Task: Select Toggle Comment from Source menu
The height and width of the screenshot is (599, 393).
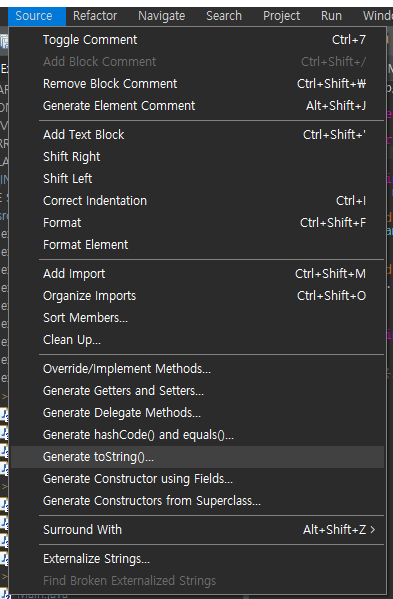Action: pos(197,40)
